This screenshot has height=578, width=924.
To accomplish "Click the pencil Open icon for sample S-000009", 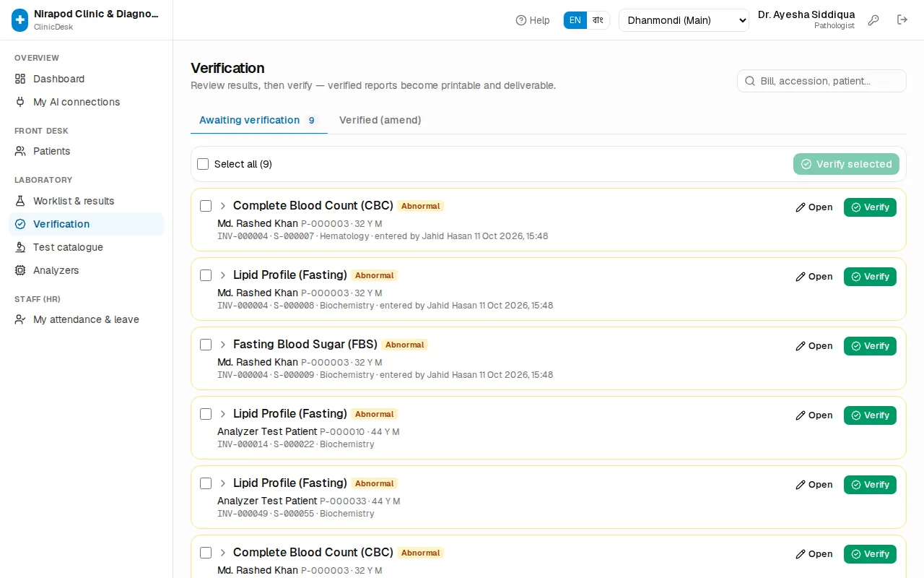I will coord(801,346).
